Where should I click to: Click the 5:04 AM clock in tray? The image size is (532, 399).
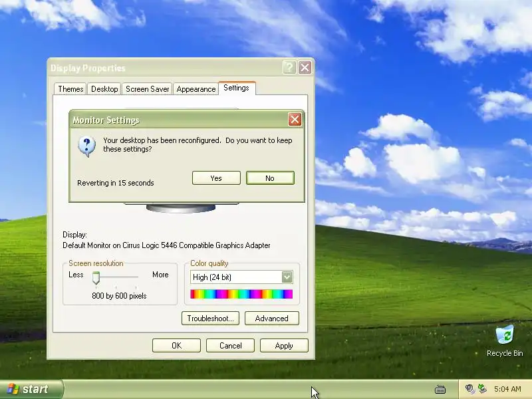[507, 389]
